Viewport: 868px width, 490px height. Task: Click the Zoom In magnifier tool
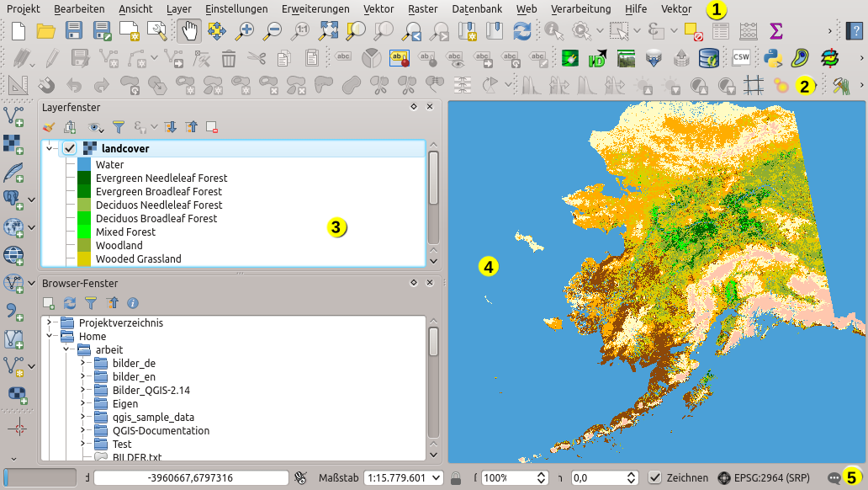pos(245,31)
